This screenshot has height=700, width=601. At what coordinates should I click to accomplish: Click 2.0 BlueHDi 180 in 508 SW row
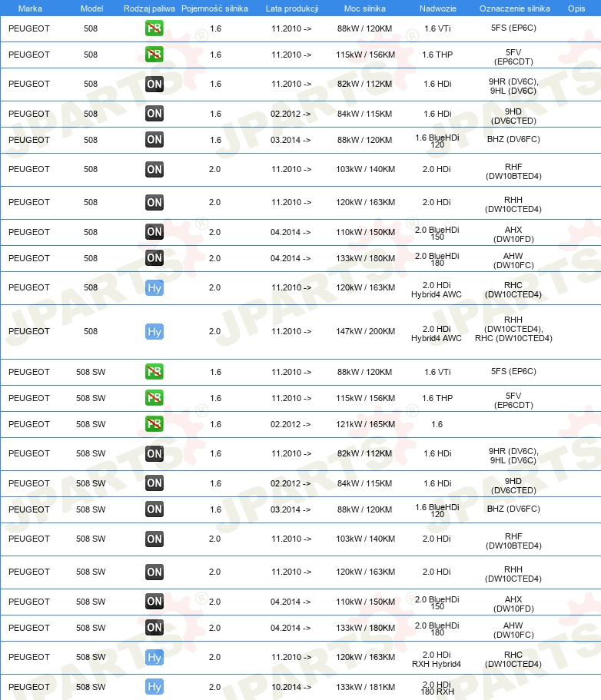pyautogui.click(x=437, y=629)
